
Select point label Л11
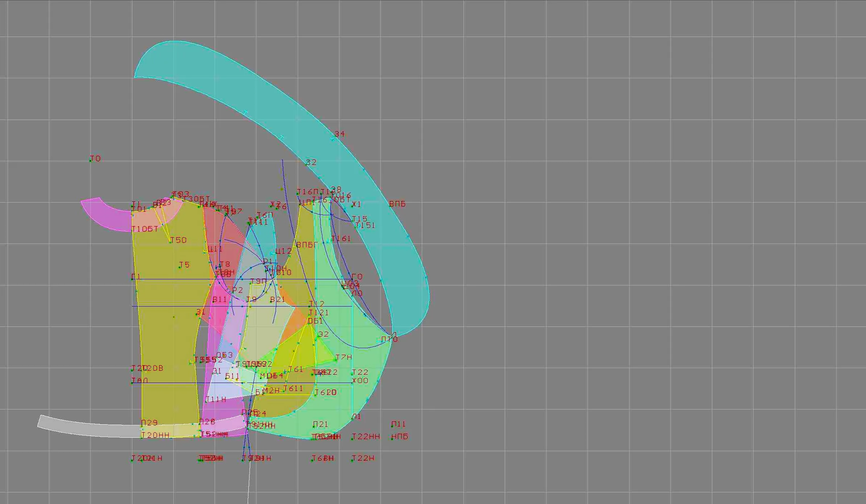(x=399, y=424)
